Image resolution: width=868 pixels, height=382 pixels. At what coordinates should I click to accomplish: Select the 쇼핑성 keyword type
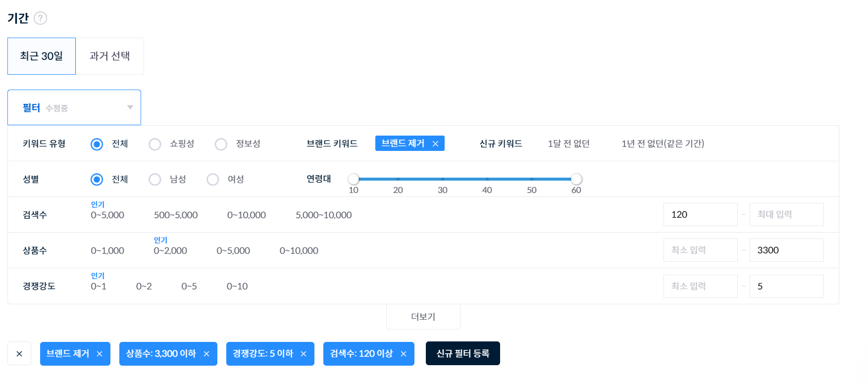pos(155,144)
